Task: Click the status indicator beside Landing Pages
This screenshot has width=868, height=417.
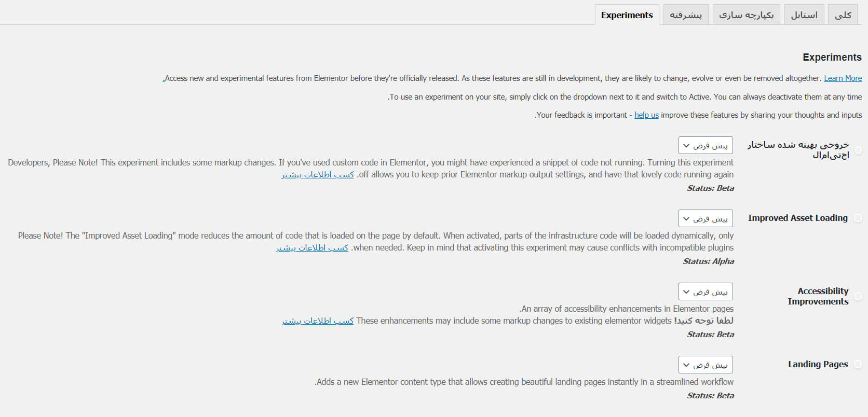Action: 858,365
